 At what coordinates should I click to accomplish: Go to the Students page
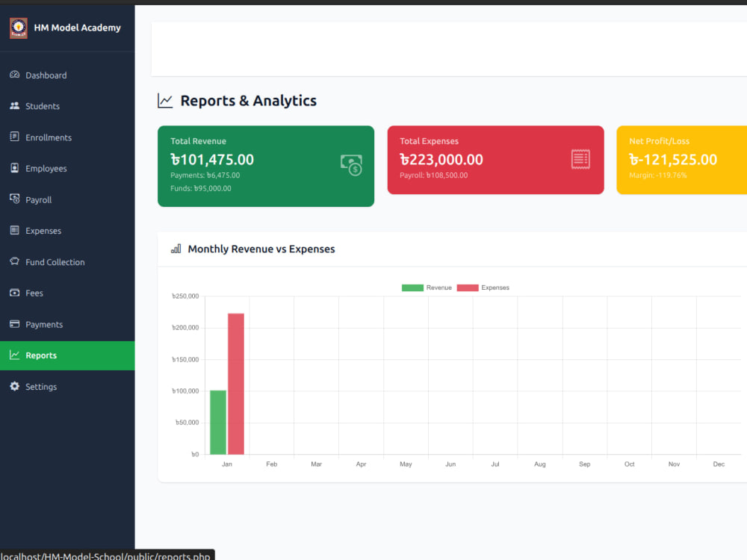67,106
